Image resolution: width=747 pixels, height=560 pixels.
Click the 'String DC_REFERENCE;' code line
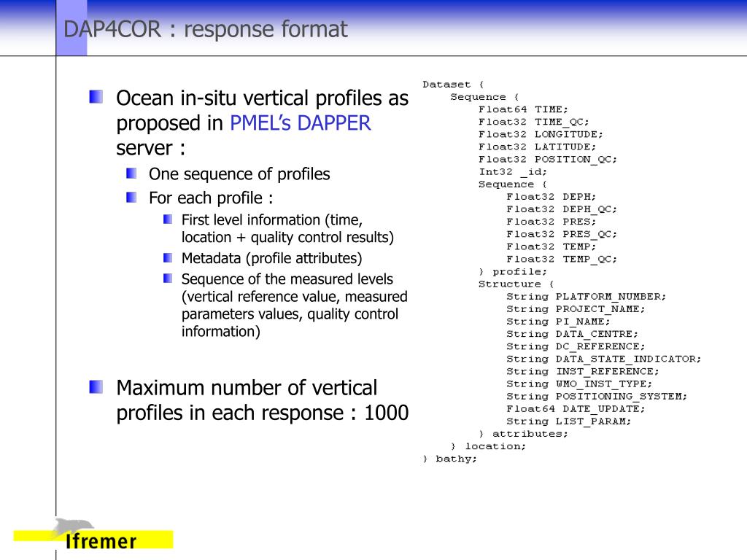tap(576, 346)
